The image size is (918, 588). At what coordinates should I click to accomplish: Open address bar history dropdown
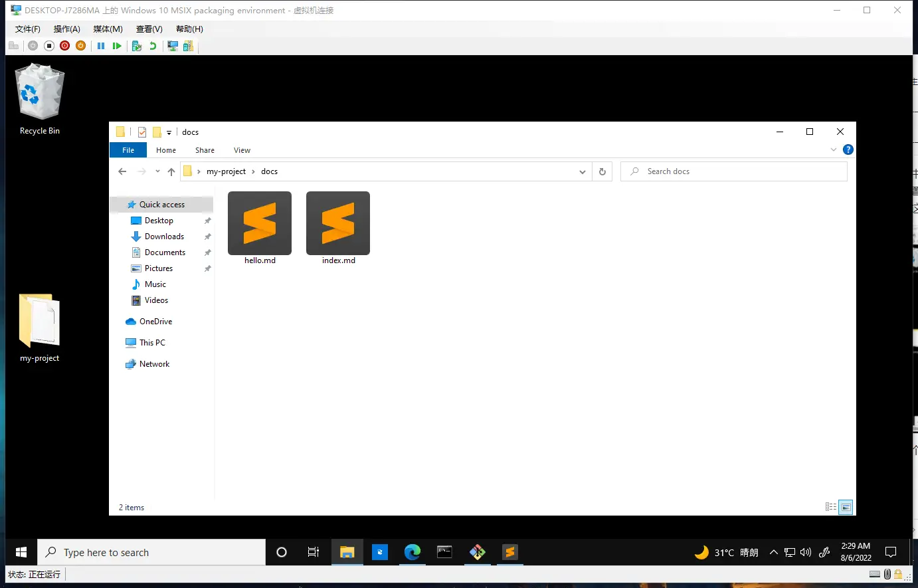coord(582,171)
